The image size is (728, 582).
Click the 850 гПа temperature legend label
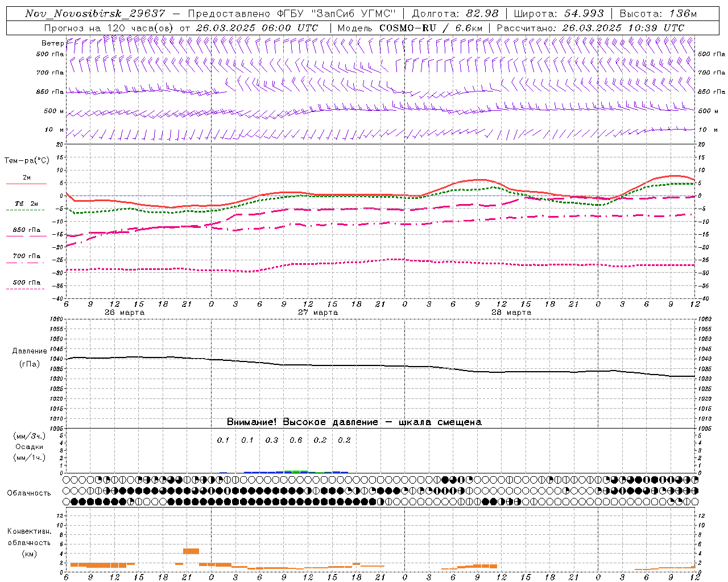tap(26, 230)
